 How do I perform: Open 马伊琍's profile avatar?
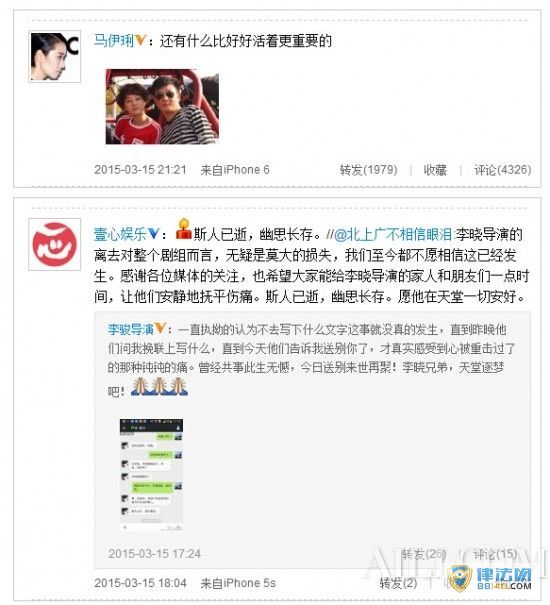pos(54,57)
